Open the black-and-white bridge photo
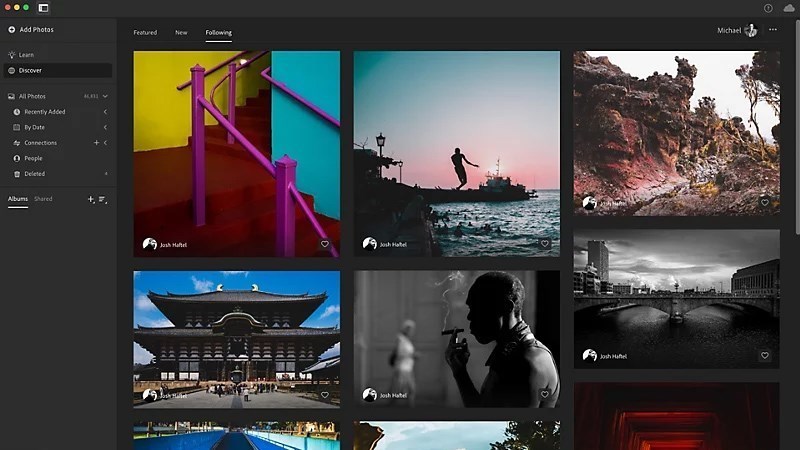The image size is (800, 450). pos(677,298)
